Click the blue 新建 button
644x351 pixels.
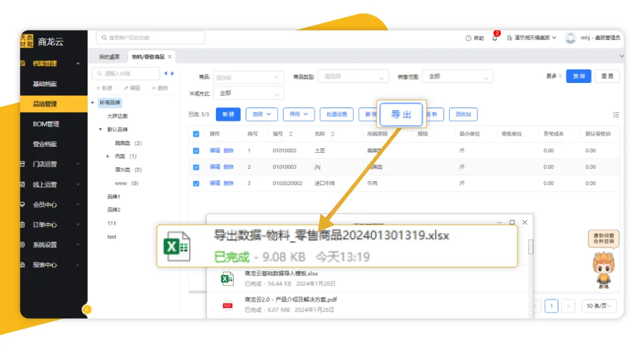(x=228, y=114)
